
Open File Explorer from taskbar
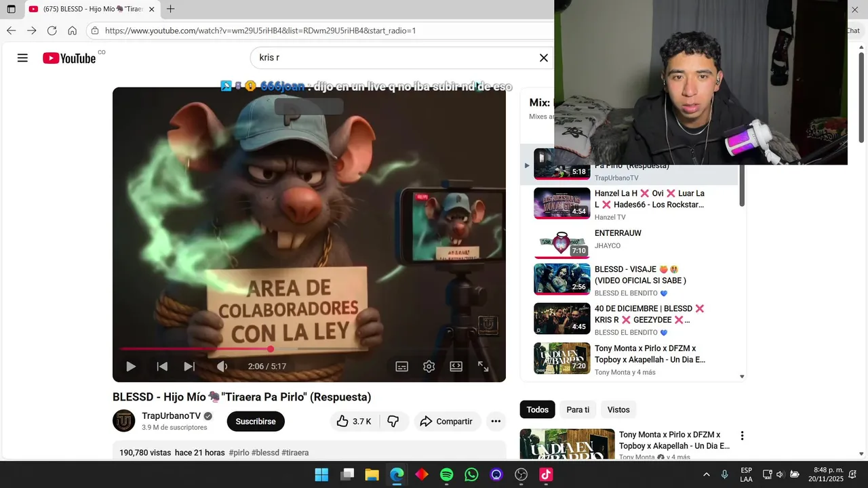click(x=372, y=474)
